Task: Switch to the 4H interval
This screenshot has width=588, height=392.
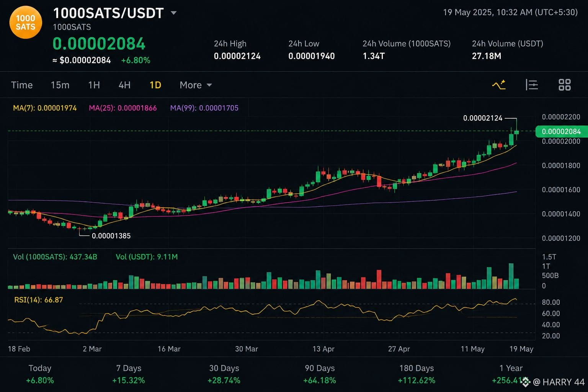Action: 124,85
